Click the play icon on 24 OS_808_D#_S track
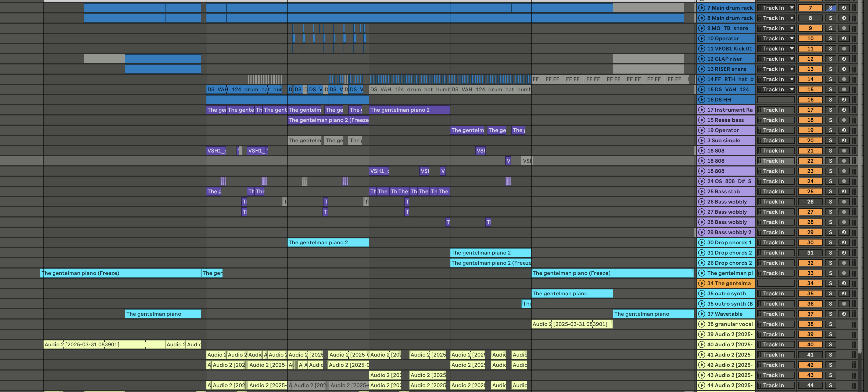Screen dimensions: 868x392 702,181
